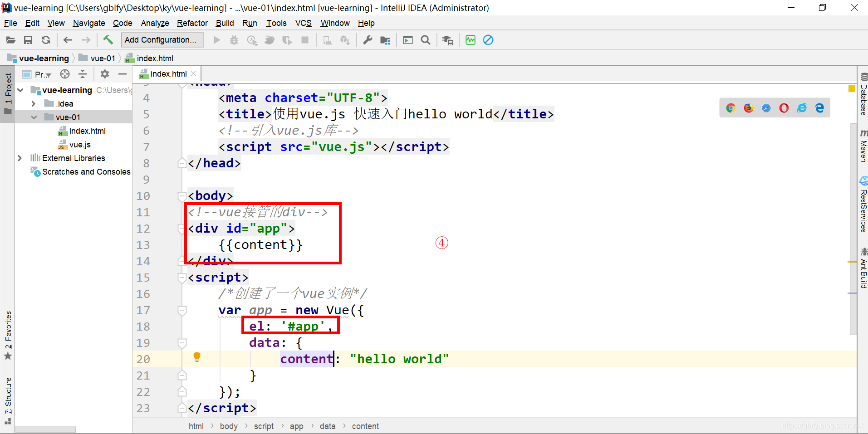Toggle the RestServices tool window
Viewport: 868px width, 434px height.
pyautogui.click(x=863, y=205)
